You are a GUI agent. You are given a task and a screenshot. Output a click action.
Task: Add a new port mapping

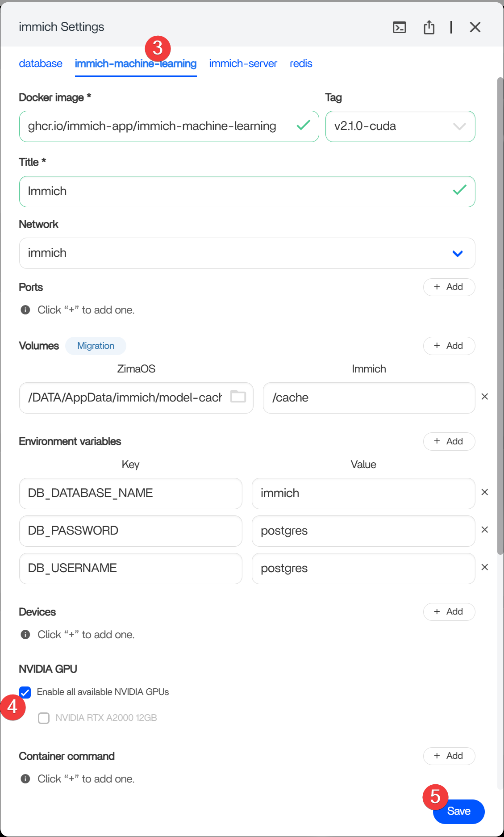pos(449,287)
